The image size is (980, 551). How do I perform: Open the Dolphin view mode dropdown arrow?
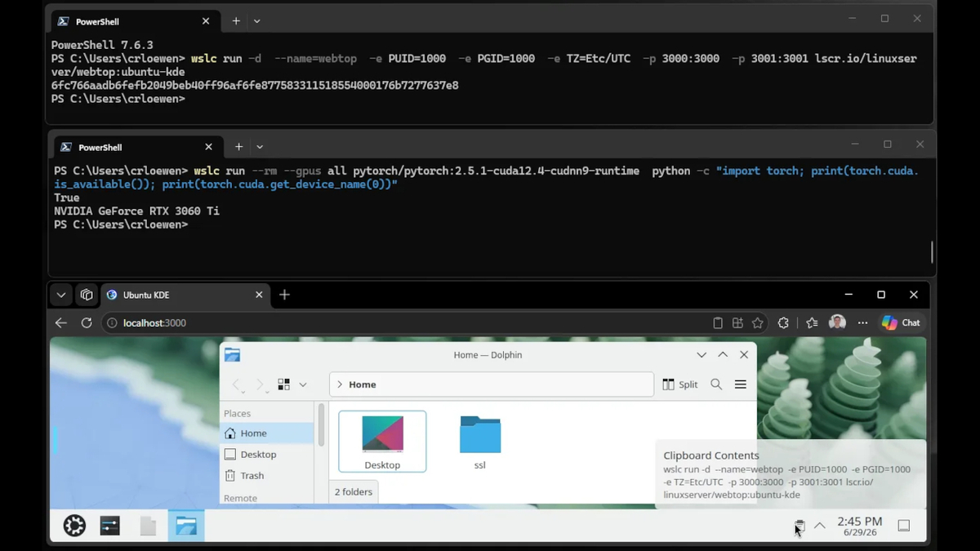[303, 384]
